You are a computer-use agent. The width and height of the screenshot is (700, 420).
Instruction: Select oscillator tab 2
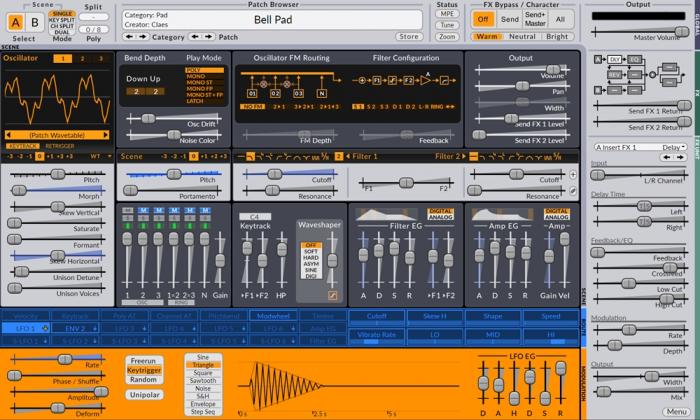82,58
